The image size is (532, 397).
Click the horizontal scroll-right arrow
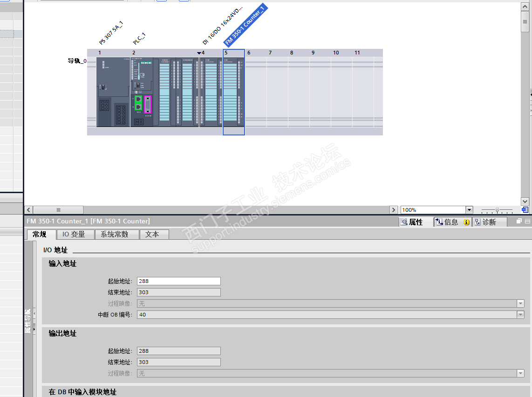(394, 210)
